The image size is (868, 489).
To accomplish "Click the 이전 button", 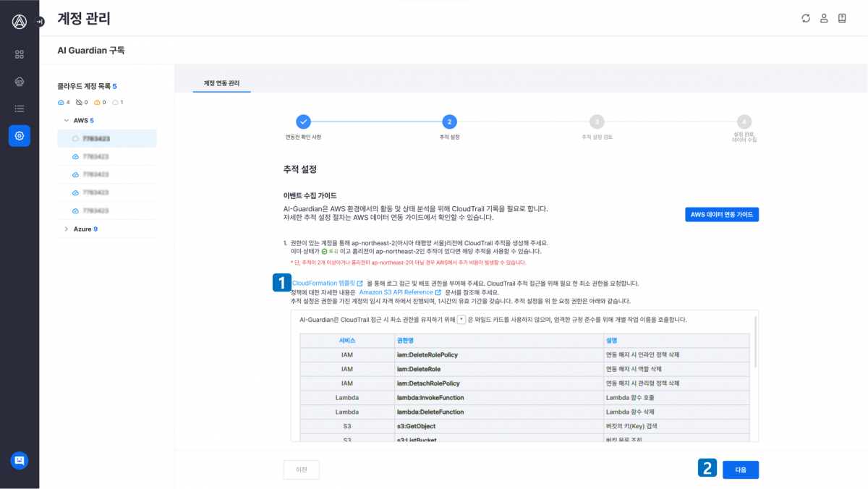I will click(x=302, y=469).
